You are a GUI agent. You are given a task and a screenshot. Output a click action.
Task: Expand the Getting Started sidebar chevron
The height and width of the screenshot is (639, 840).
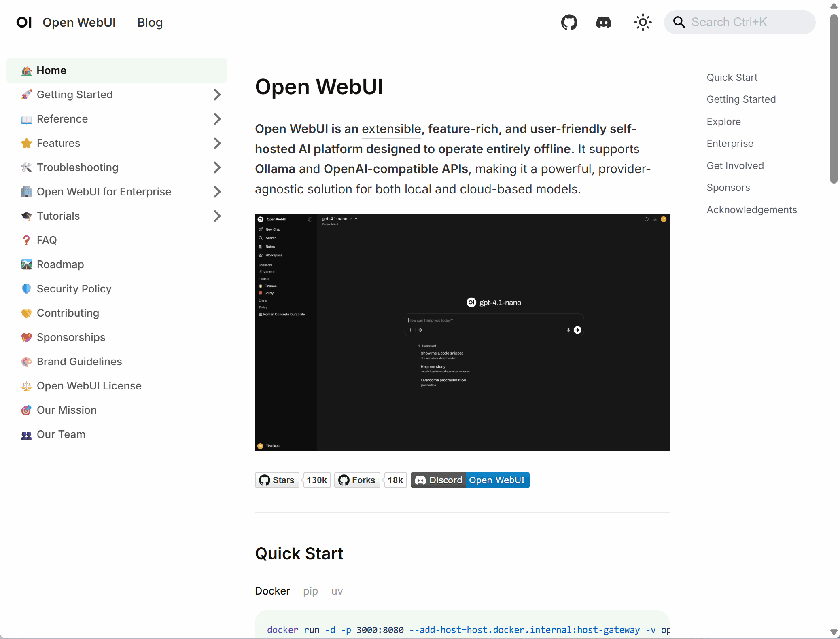pyautogui.click(x=217, y=95)
